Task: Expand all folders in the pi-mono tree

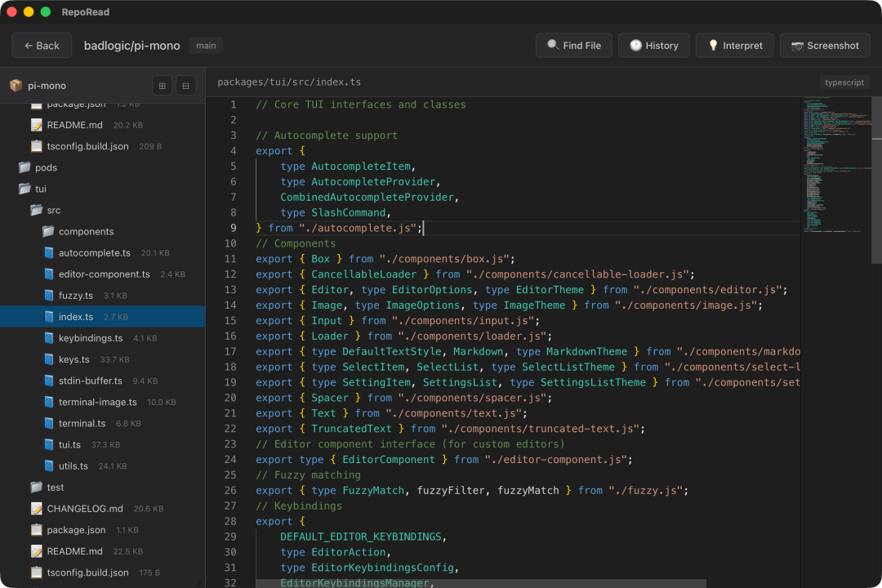Action: point(162,86)
